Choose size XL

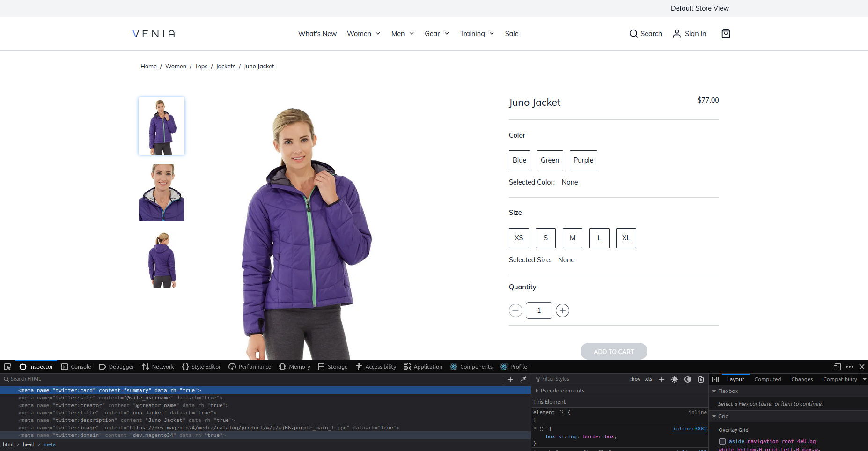click(x=626, y=238)
